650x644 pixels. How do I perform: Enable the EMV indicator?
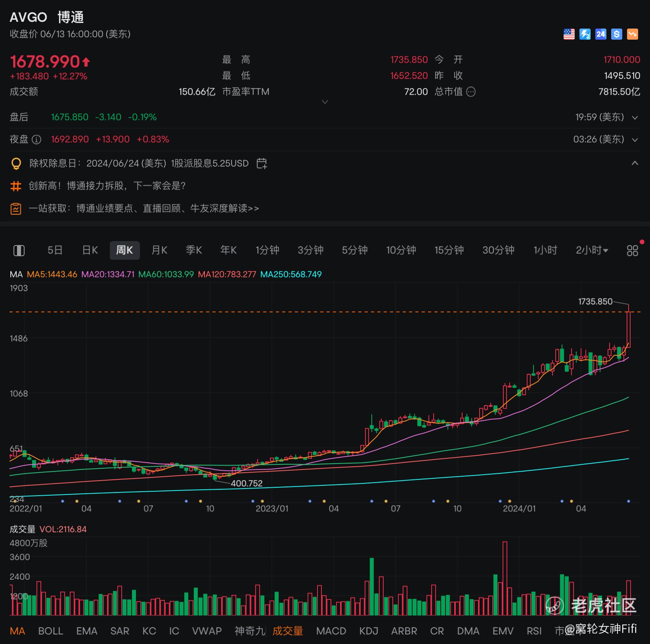click(x=503, y=631)
